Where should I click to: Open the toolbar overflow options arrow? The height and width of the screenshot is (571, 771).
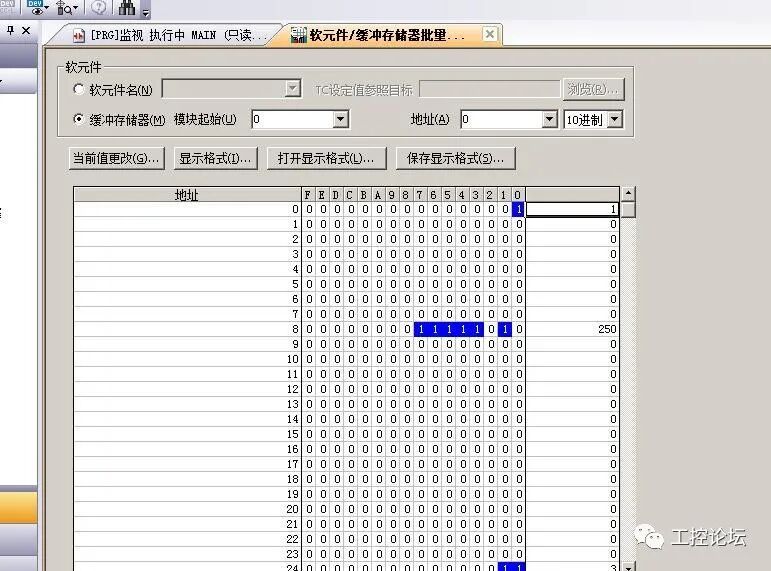(x=146, y=12)
